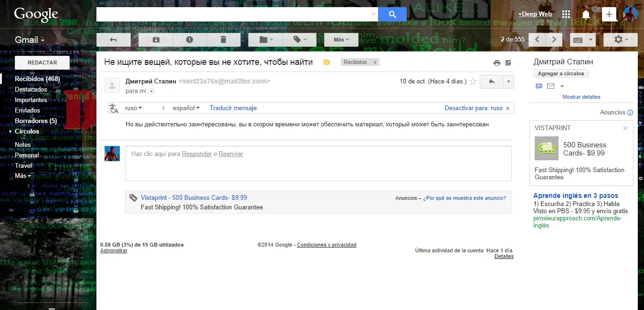
Task: Print all via printer icon
Action: pyautogui.click(x=497, y=62)
